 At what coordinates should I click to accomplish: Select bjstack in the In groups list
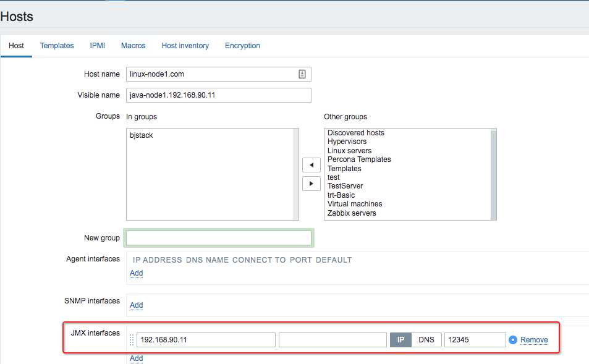142,135
